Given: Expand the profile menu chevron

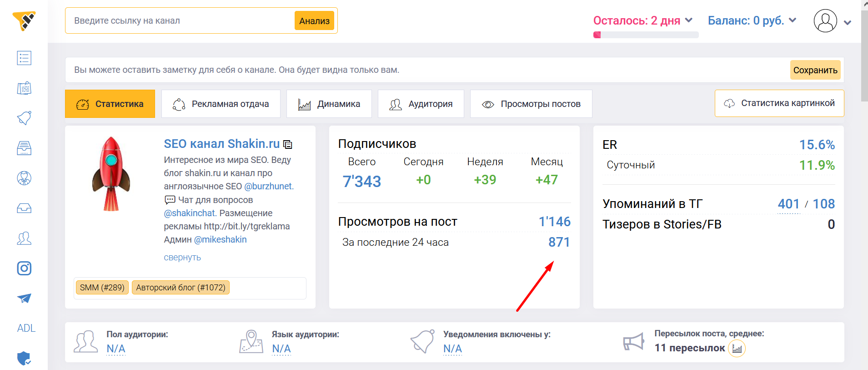Looking at the screenshot, I should pyautogui.click(x=848, y=22).
